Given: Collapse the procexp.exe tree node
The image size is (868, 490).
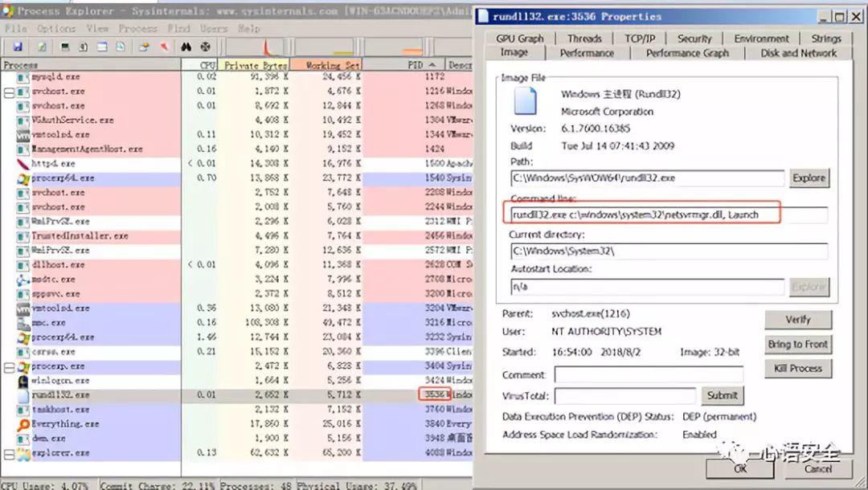Looking at the screenshot, I should 9,366.
